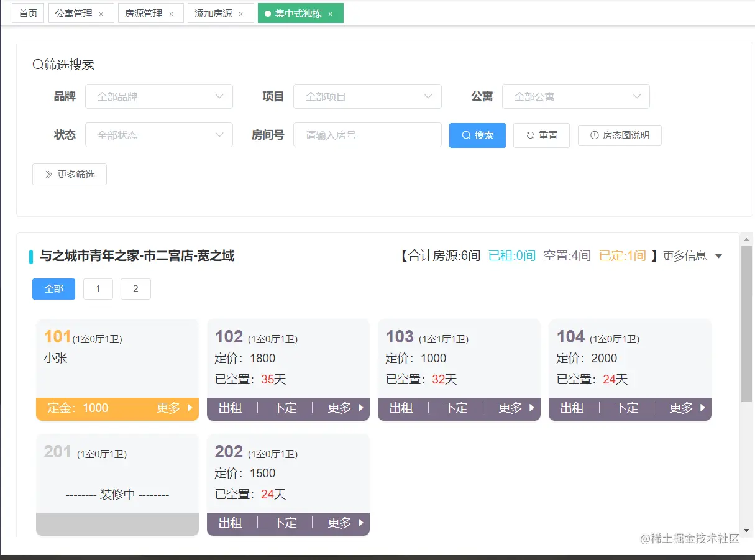755x560 pixels.
Task: Click the 与之城市青年之家-市二宫店-宽之域 title
Action: tap(137, 256)
